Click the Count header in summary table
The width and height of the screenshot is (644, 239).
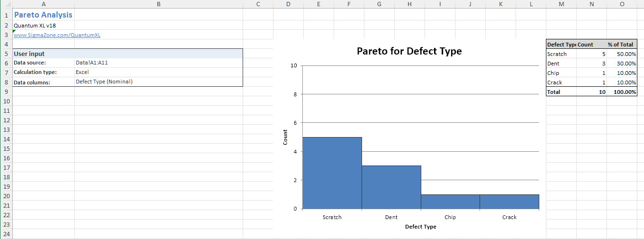(x=591, y=44)
